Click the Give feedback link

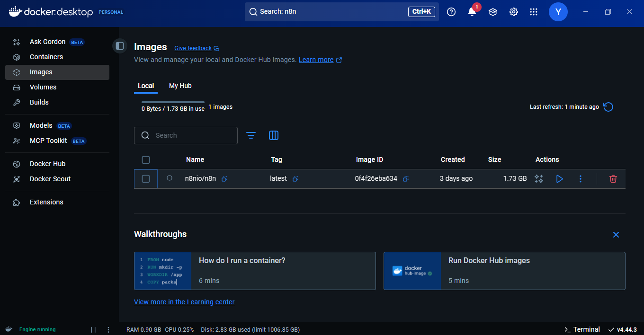pyautogui.click(x=197, y=48)
